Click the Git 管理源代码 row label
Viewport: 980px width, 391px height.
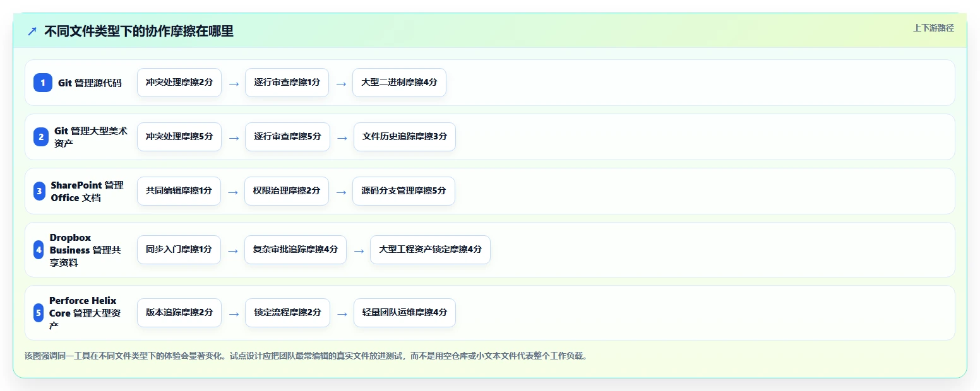pyautogui.click(x=90, y=83)
